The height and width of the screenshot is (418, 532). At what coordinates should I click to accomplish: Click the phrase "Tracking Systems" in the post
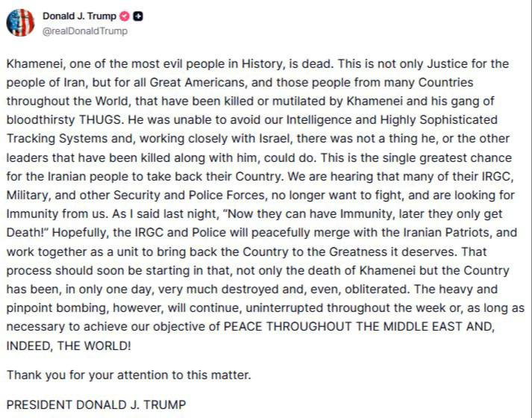pos(52,139)
